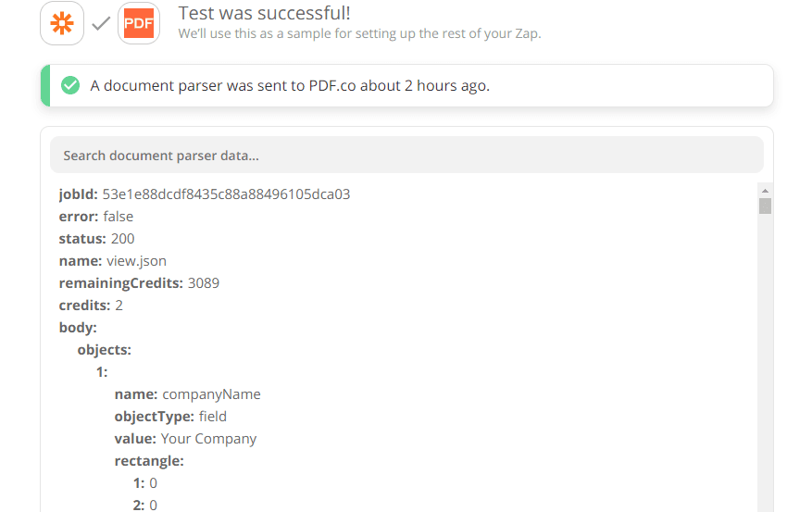Viewport: 812px width, 512px height.
Task: Select the error: false row
Action: (x=96, y=217)
